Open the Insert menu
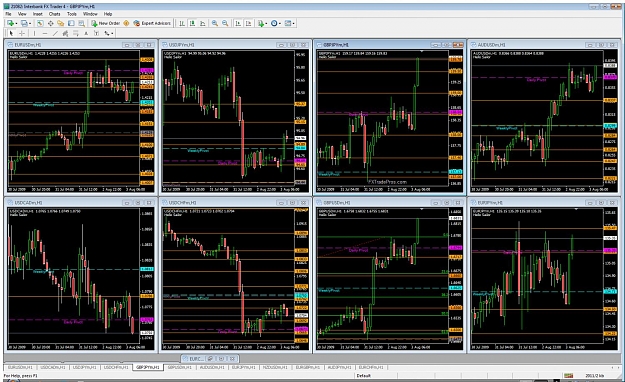 [x=37, y=14]
